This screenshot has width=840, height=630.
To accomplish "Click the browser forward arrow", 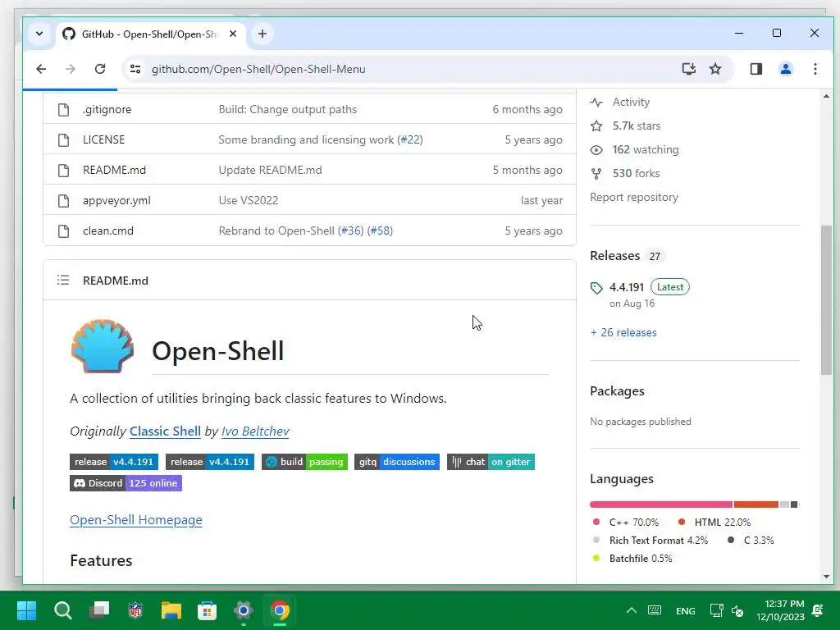I will [71, 69].
